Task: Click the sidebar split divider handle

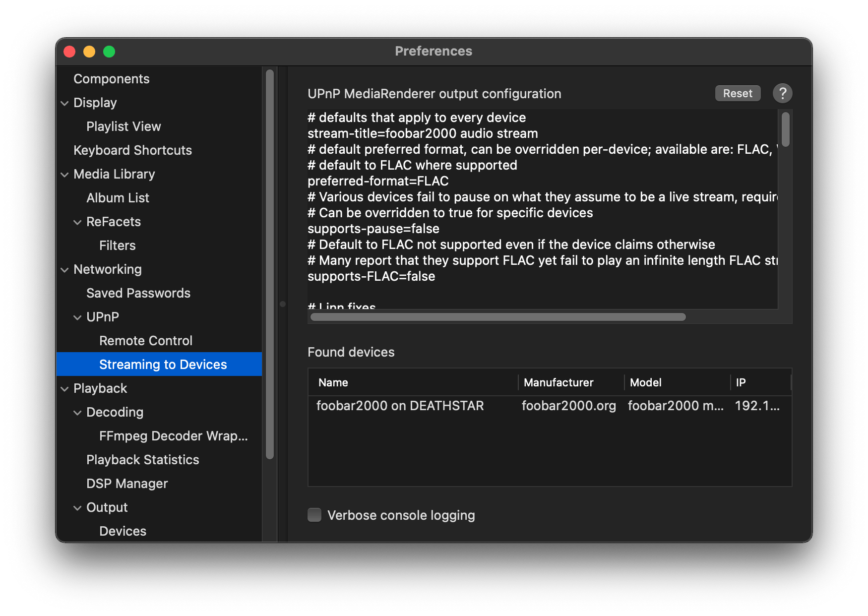Action: (283, 304)
